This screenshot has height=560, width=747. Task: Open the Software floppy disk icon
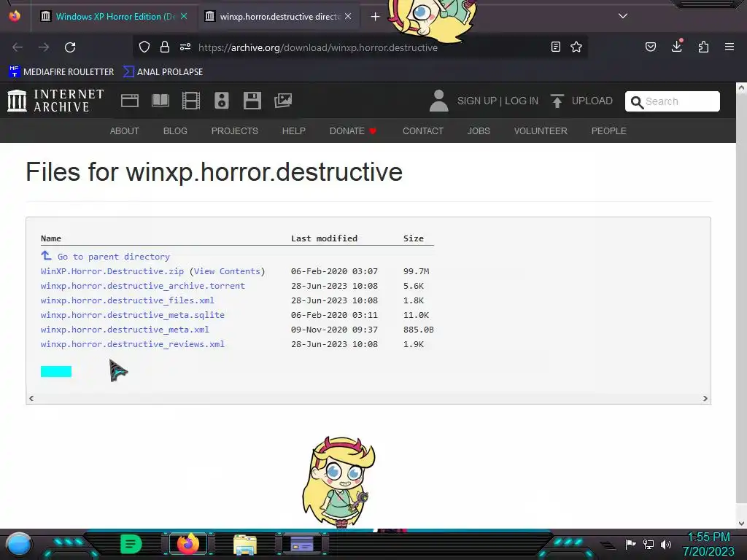click(252, 101)
